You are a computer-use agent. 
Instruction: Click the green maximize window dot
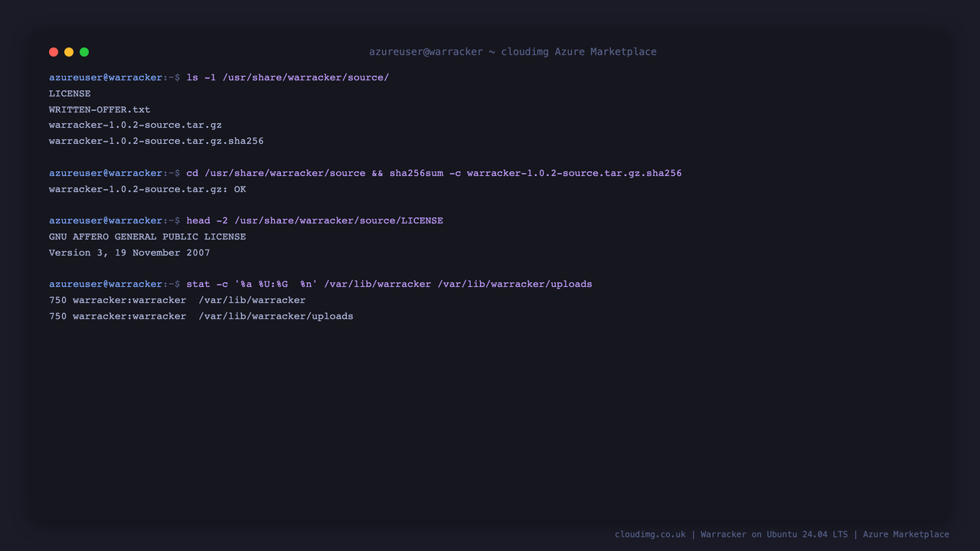[84, 52]
